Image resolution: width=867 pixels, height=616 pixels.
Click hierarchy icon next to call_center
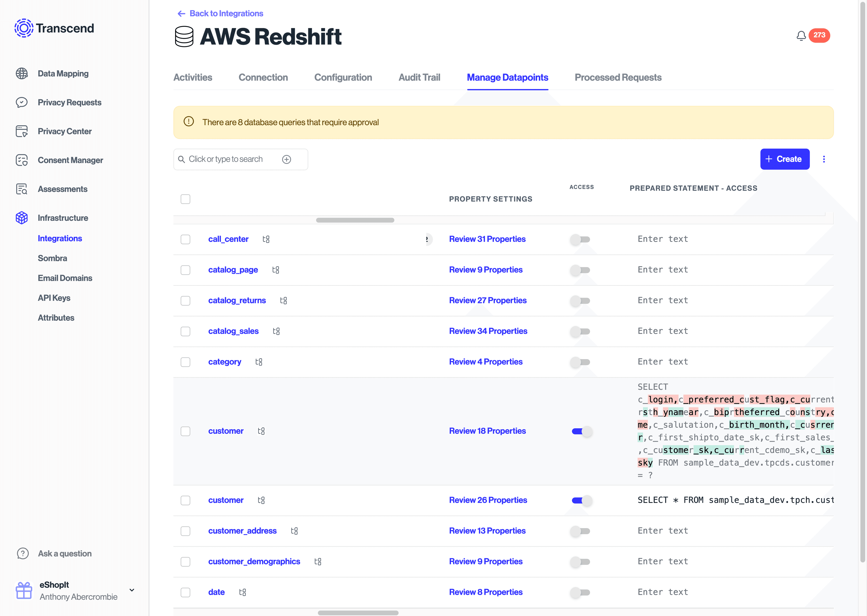click(266, 239)
